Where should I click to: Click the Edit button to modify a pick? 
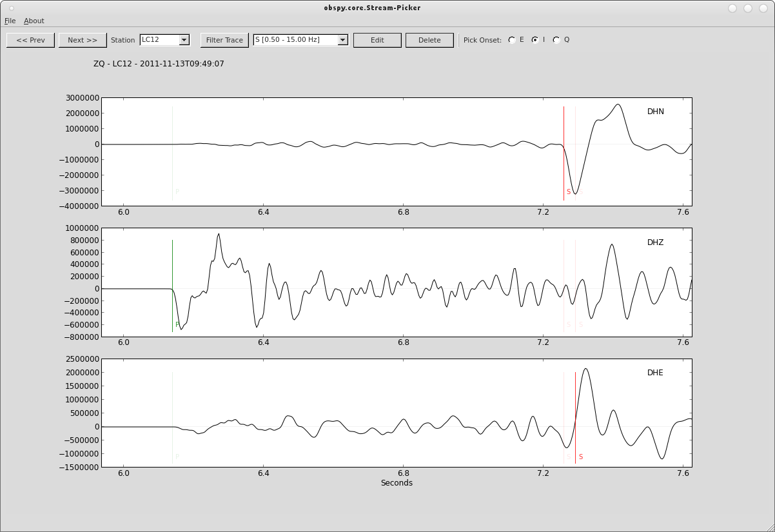[x=377, y=39]
